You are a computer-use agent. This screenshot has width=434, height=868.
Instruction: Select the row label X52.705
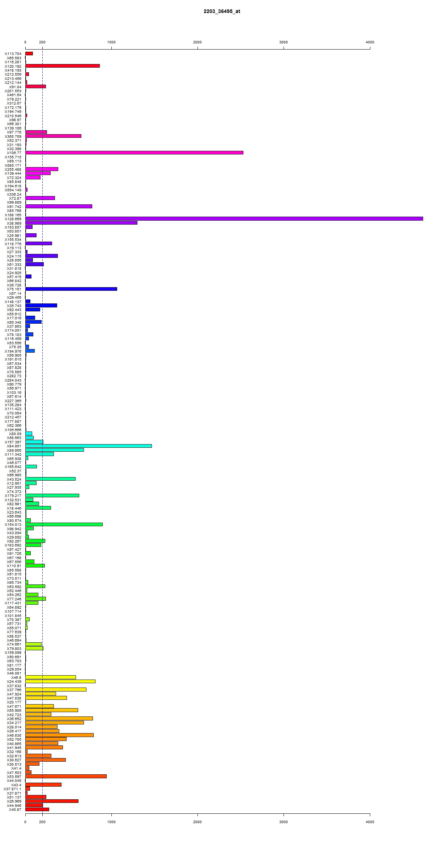[14, 739]
